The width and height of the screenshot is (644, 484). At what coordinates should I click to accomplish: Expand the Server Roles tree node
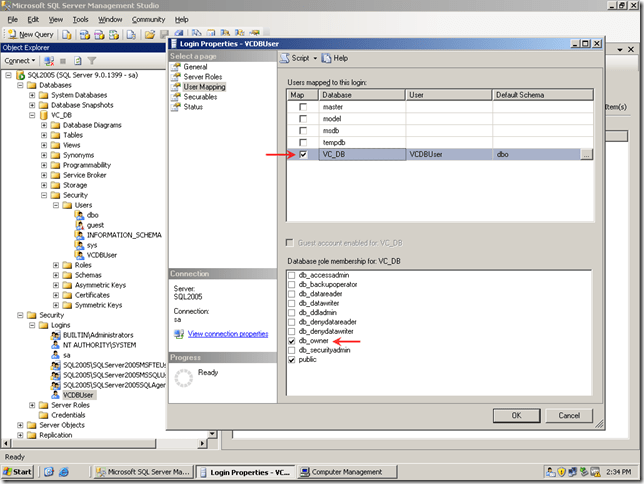pos(33,405)
